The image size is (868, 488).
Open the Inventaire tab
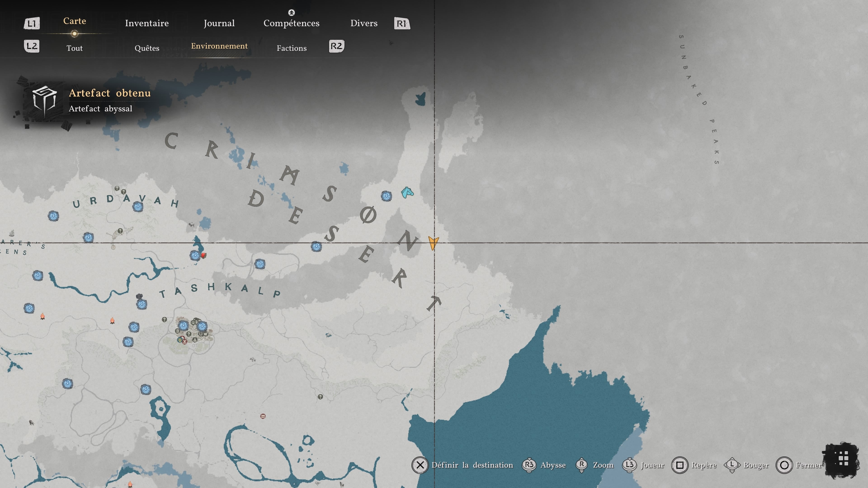pos(147,23)
